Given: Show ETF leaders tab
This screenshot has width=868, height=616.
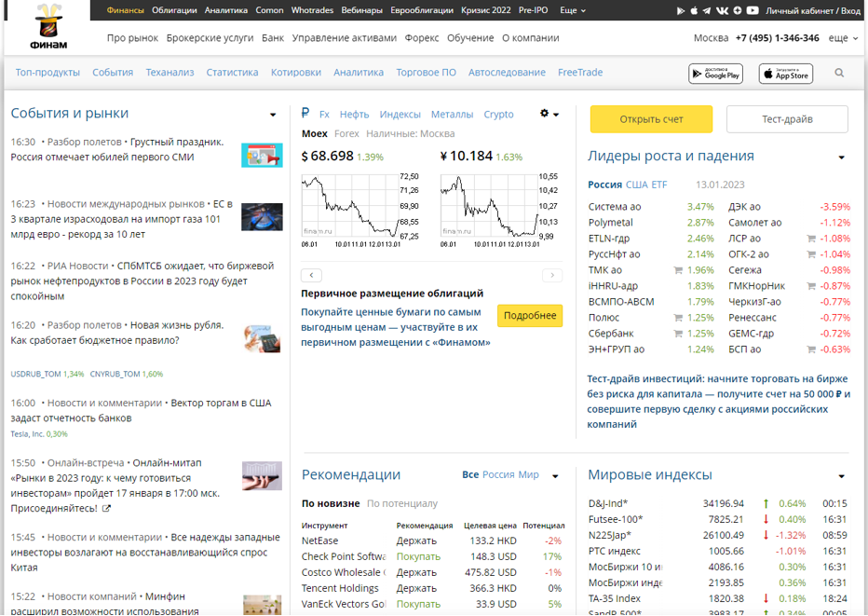Looking at the screenshot, I should click(659, 185).
